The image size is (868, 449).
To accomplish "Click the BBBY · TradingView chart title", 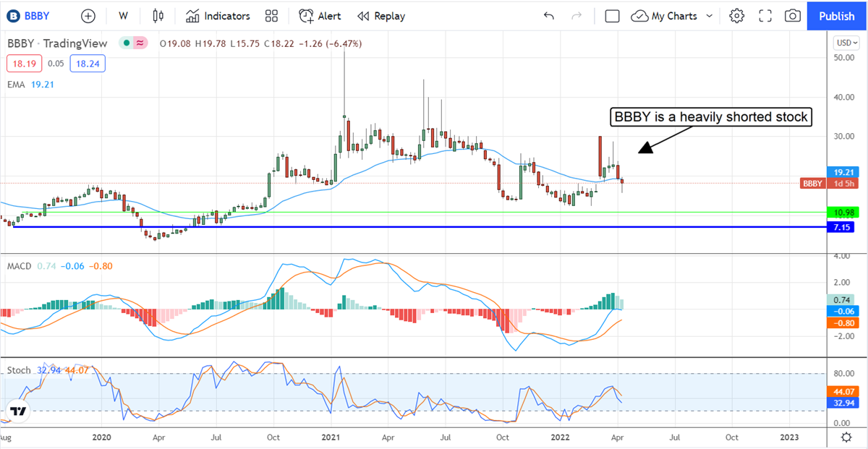I will click(x=57, y=43).
